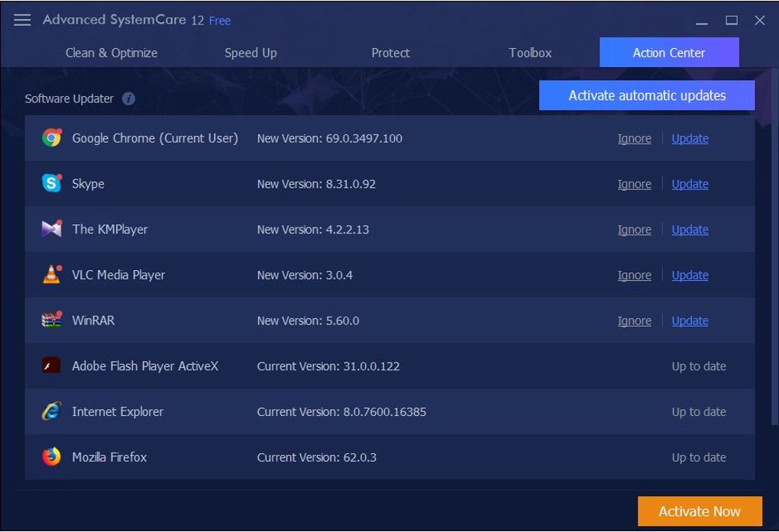Click the Adobe Flash Player icon
The width and height of the screenshot is (779, 532).
(x=51, y=366)
